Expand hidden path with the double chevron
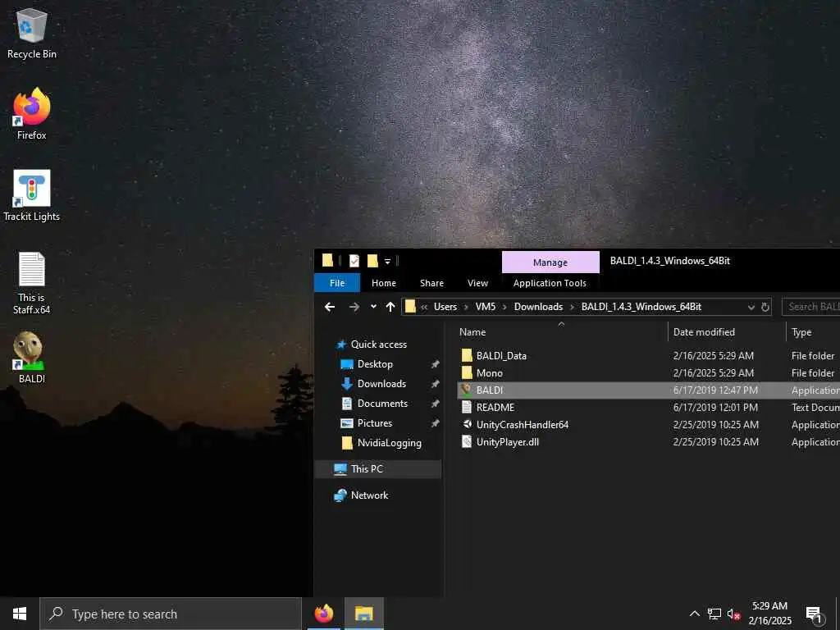Viewport: 840px width, 630px height. click(424, 308)
